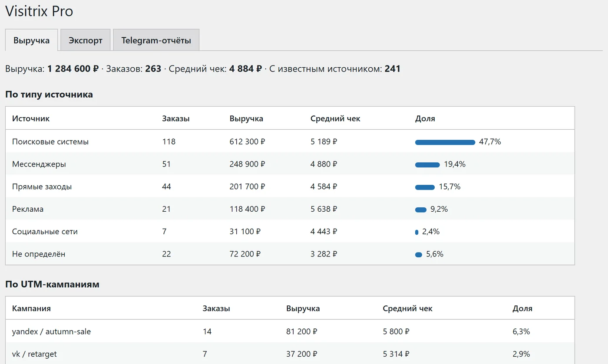Click the total revenue figure 1 284 600 ₽
The image size is (608, 364).
coord(73,69)
